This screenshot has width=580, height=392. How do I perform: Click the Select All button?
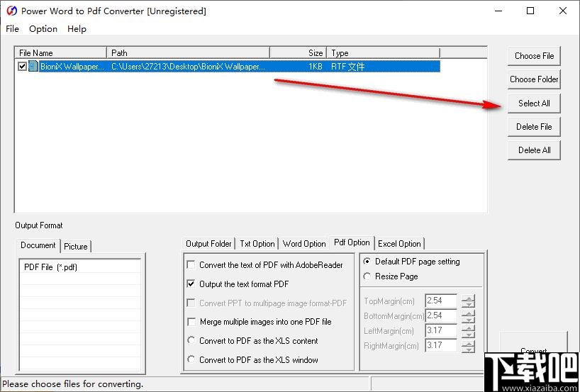[534, 103]
